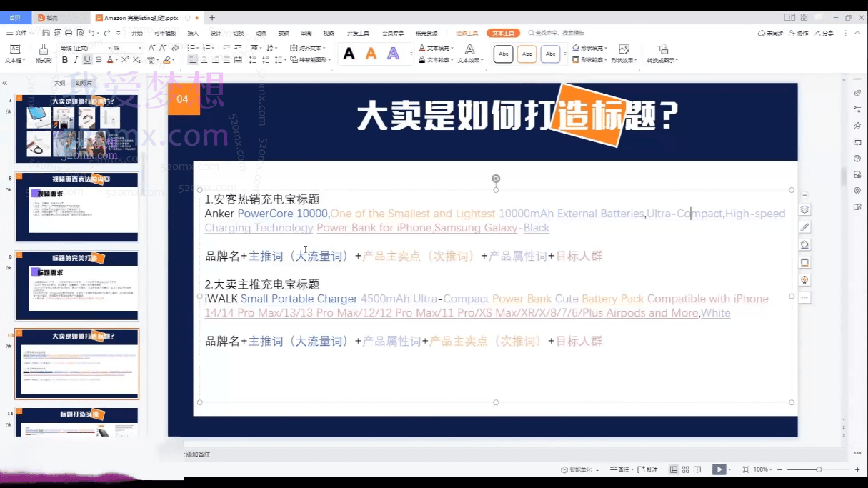Screen dimensions: 868x488
Task: Click the Save icon in quick access toolbar
Action: [46, 33]
